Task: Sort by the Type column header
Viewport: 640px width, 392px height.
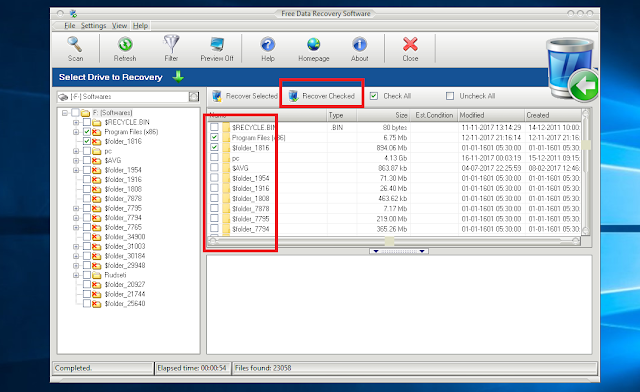Action: click(342, 115)
